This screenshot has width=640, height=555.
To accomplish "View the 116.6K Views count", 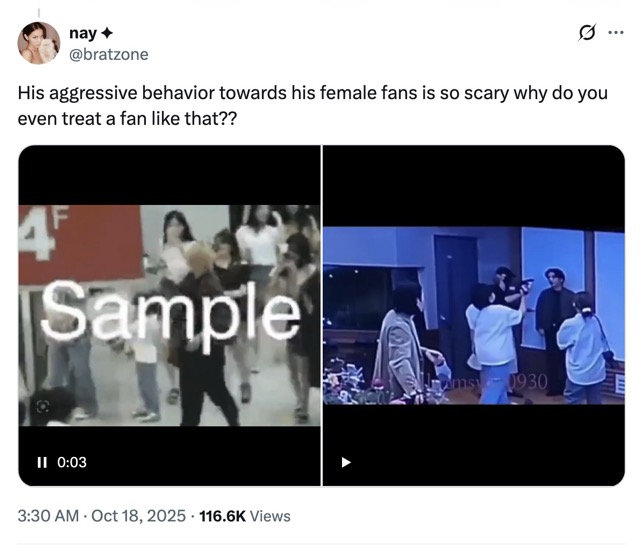I will (x=245, y=516).
